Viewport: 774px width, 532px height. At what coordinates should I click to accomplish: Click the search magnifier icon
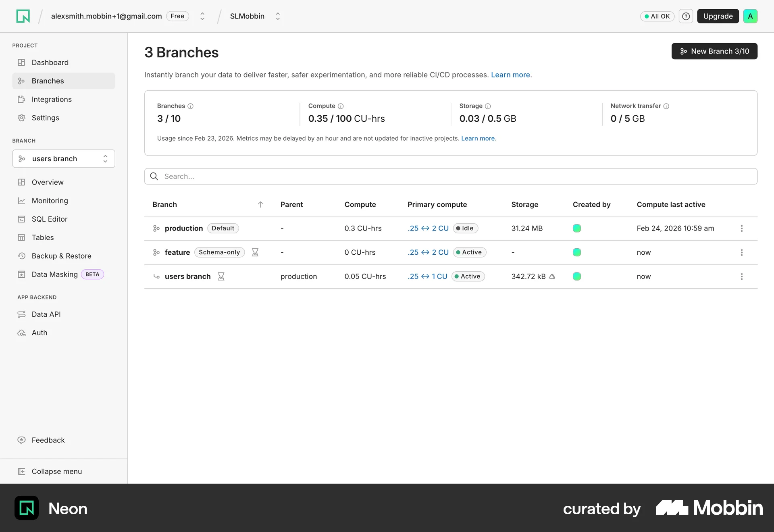(x=154, y=176)
